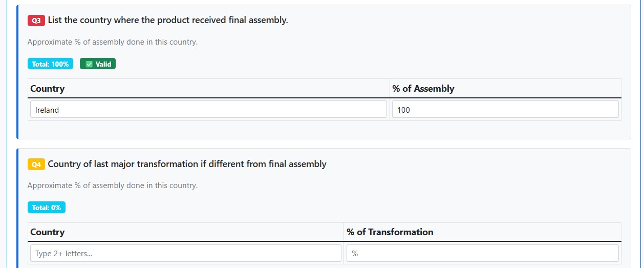Click the % of Transformation column header

(390, 232)
